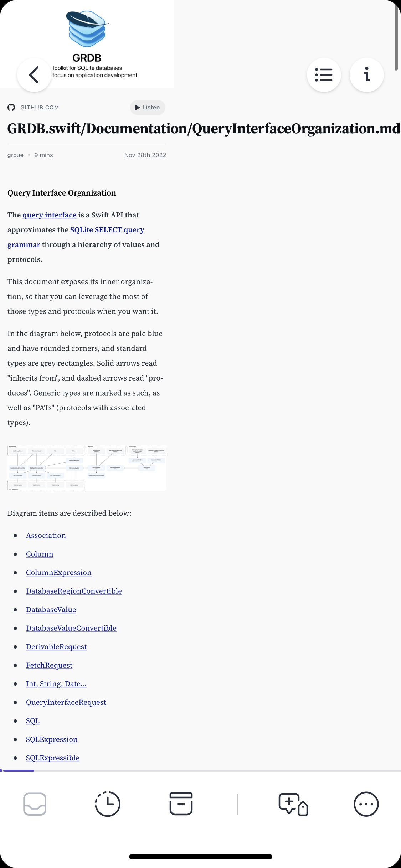401x868 pixels.
Task: Open the DatabaseRegionConvertible link
Action: (x=74, y=591)
